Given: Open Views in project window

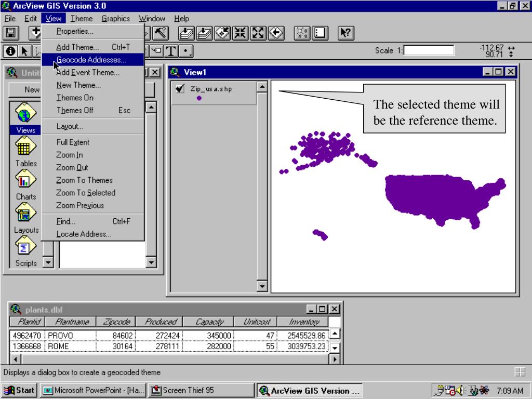Looking at the screenshot, I should pyautogui.click(x=25, y=118).
